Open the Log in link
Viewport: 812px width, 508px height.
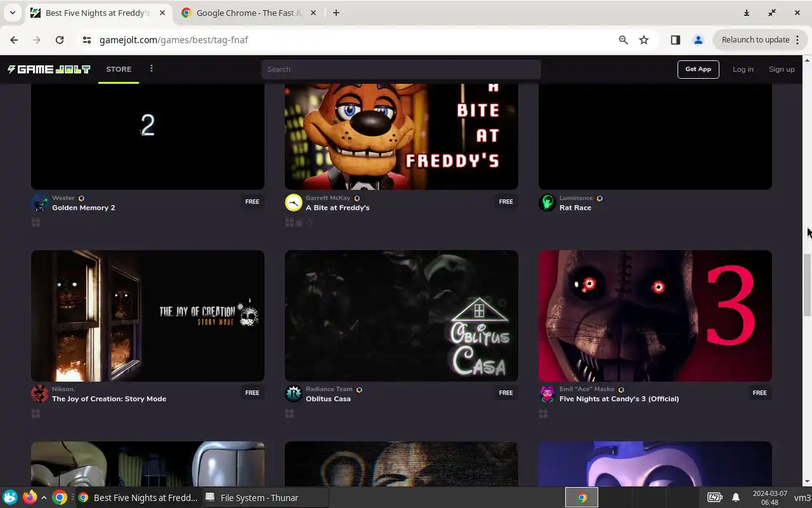point(743,69)
